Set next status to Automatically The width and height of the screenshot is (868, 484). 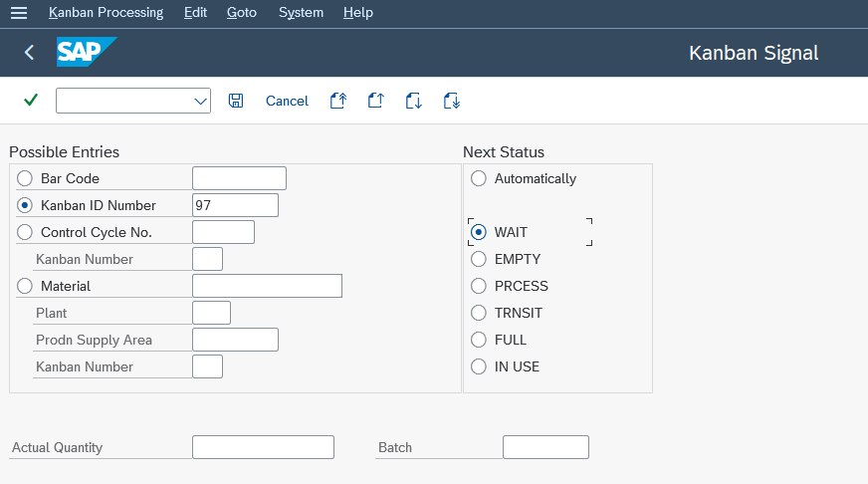[478, 178]
